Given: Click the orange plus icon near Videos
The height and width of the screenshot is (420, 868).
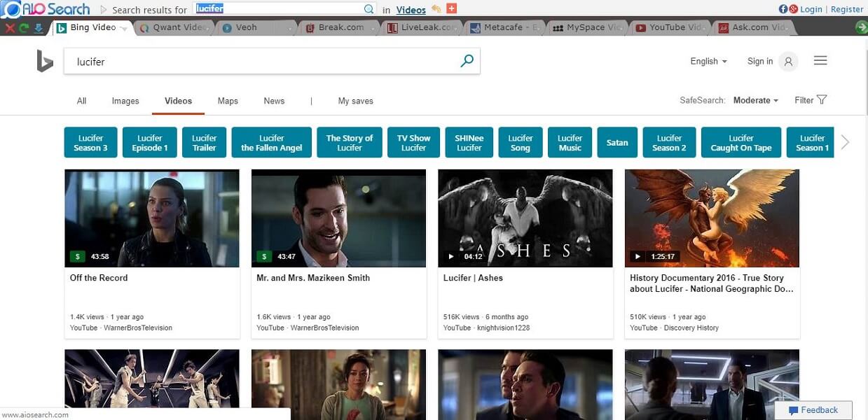Looking at the screenshot, I should [x=452, y=8].
